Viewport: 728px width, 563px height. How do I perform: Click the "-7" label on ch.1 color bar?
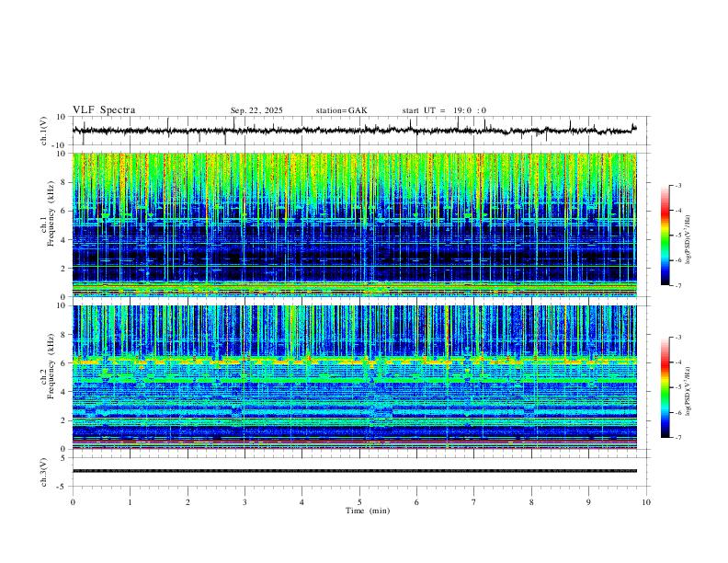tap(677, 286)
